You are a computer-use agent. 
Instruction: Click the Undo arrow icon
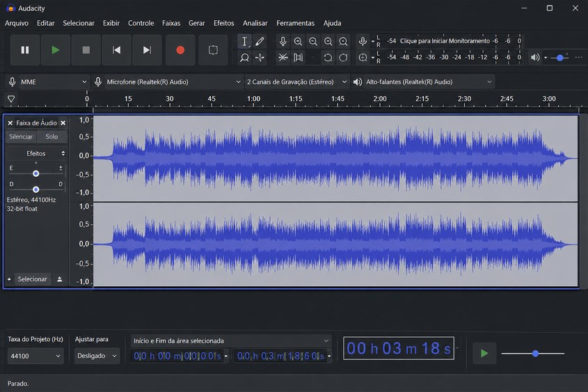click(x=328, y=58)
